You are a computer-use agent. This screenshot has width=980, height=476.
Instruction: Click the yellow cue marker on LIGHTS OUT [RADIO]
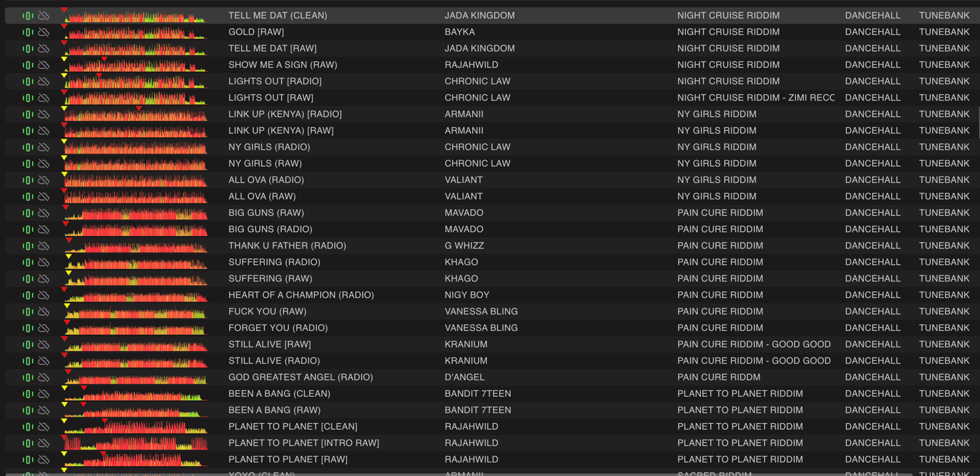[64, 76]
